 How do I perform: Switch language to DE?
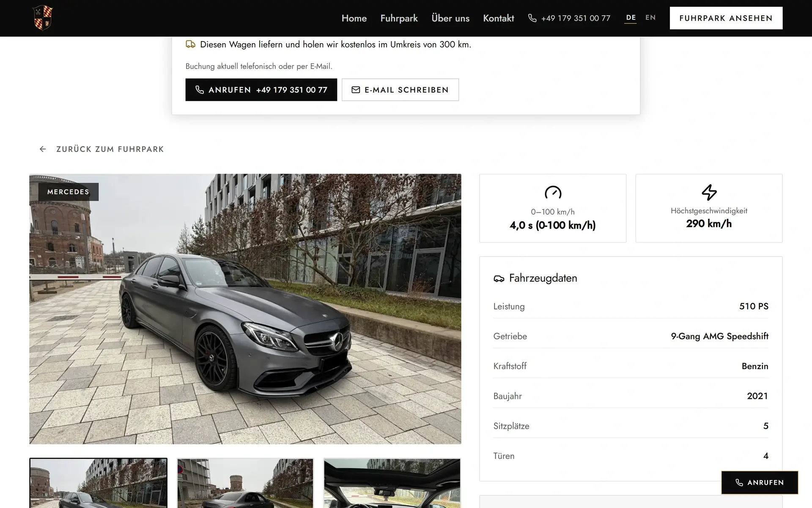(631, 18)
